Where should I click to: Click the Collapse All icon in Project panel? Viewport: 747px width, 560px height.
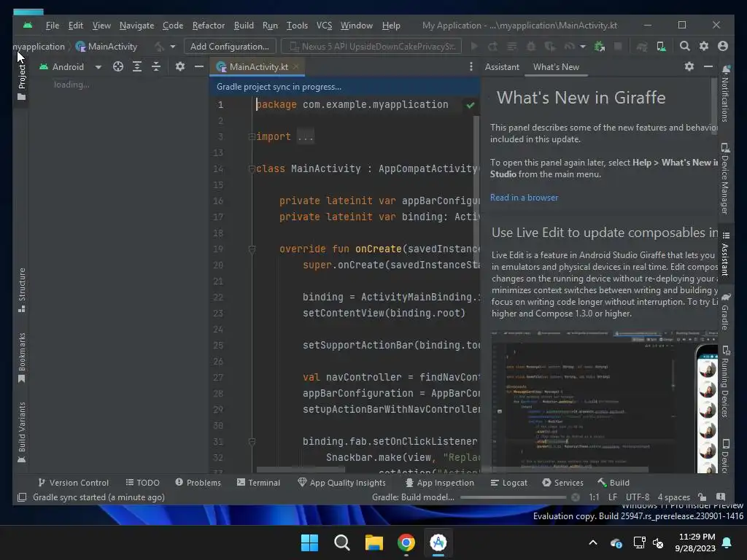tap(156, 66)
